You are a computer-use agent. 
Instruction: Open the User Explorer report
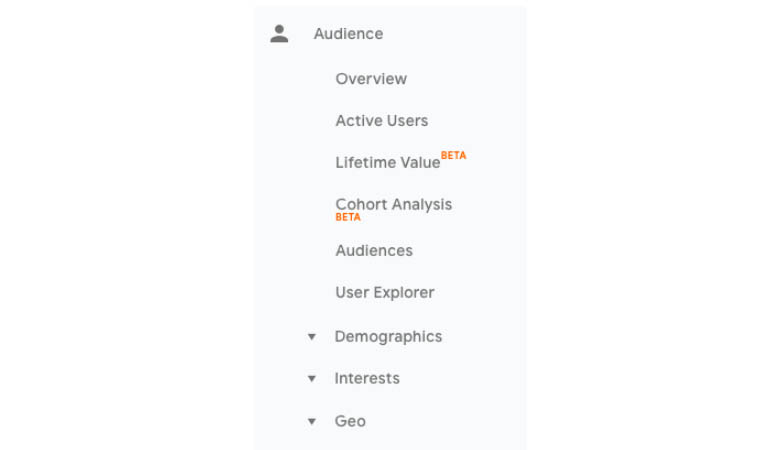click(384, 292)
